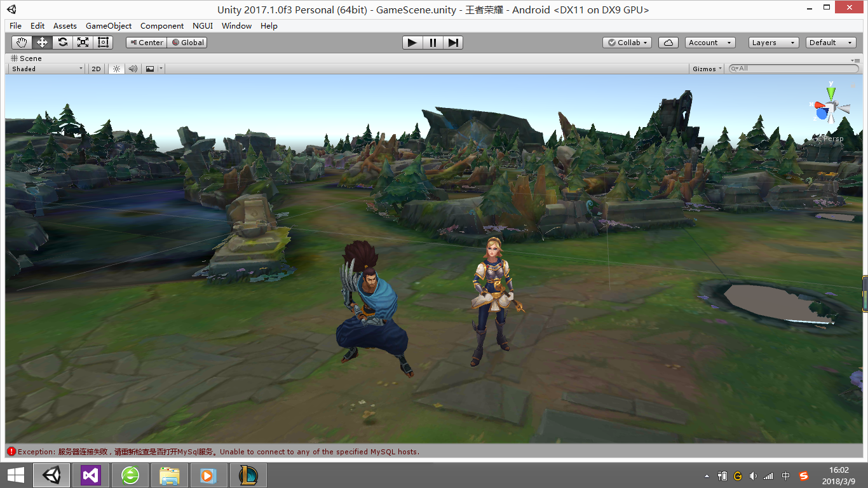Select the Scale tool
The height and width of the screenshot is (488, 868).
[83, 43]
